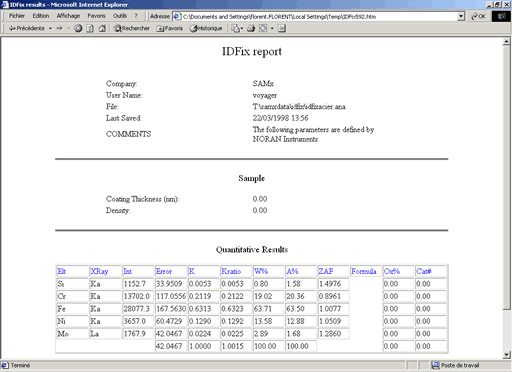Image resolution: width=512 pixels, height=372 pixels.
Task: Open the dropdown arrow beside the forward button
Action: coord(69,28)
